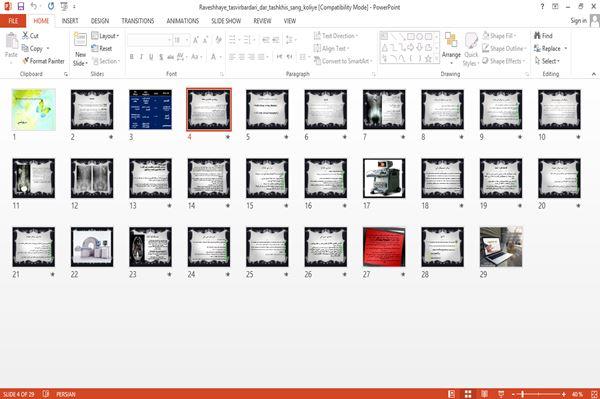Decrease font size with small A icon

pyautogui.click(x=205, y=40)
